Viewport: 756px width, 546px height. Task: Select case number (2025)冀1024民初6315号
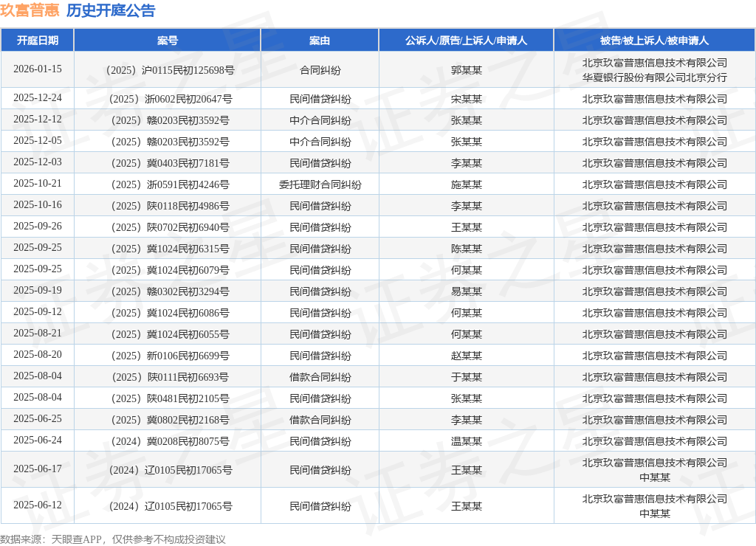click(x=171, y=249)
